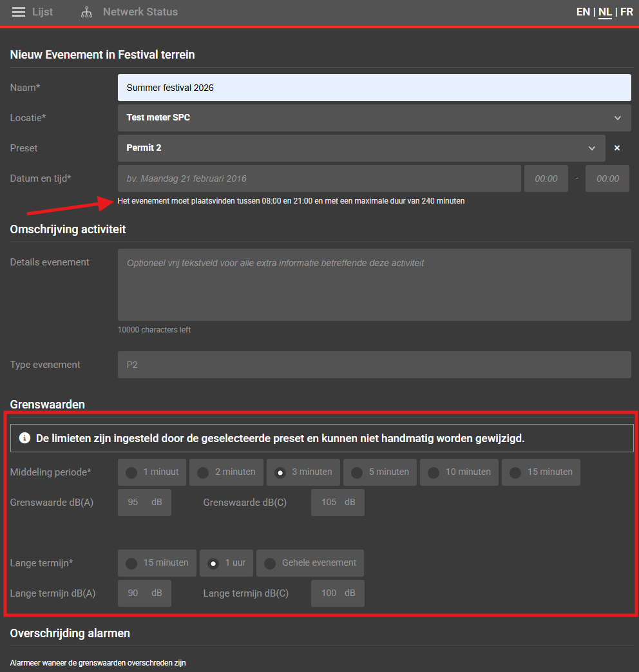639x672 pixels.
Task: Switch language to EN
Action: pos(583,12)
